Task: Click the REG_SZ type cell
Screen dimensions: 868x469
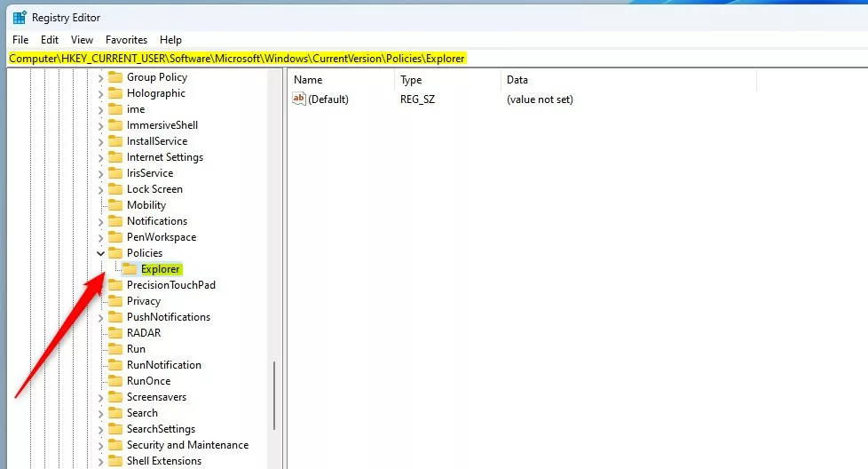Action: pos(417,99)
